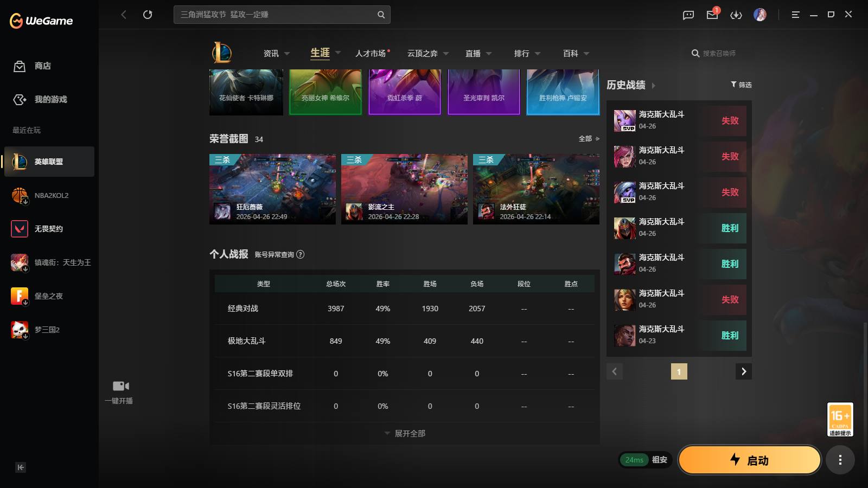Open account anomaly query help icon
Screen dimensions: 868x488
[301, 254]
